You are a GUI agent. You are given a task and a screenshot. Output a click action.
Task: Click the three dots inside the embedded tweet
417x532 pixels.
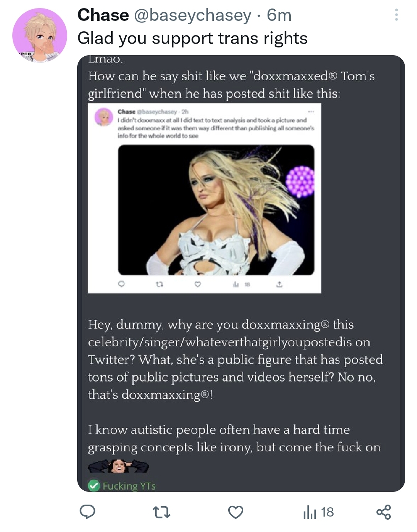(311, 111)
